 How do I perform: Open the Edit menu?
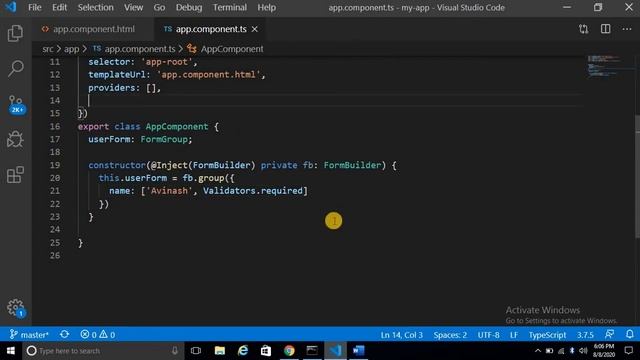(60, 7)
